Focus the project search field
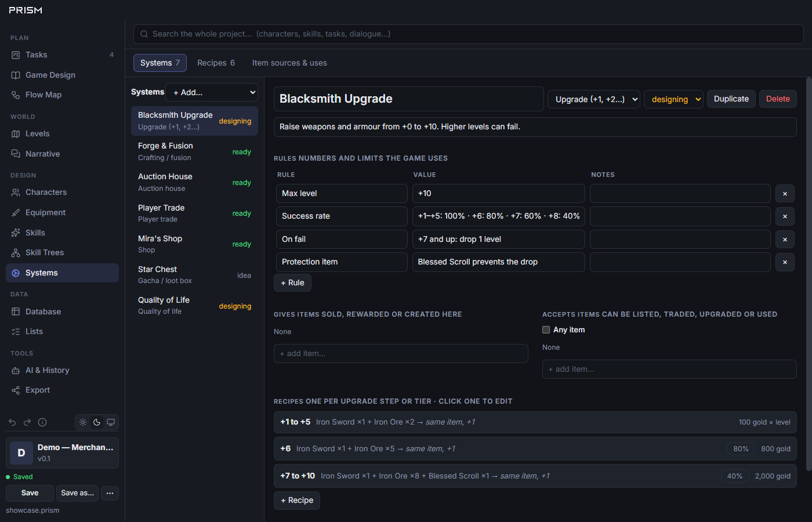The width and height of the screenshot is (812, 522). 469,34
